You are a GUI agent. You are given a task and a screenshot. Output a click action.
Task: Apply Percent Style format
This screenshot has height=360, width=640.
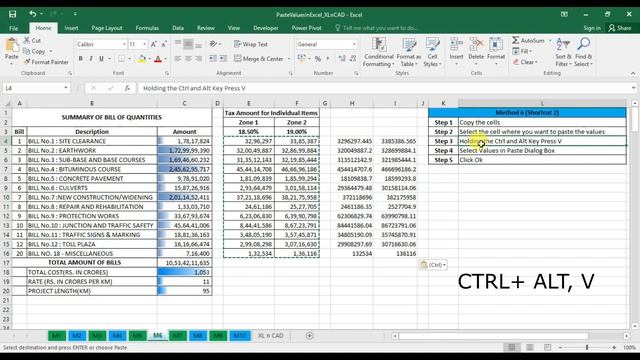point(318,59)
